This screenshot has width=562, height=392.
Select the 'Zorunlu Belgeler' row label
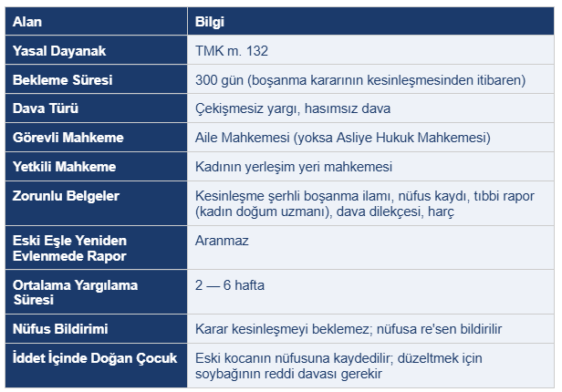click(x=66, y=196)
